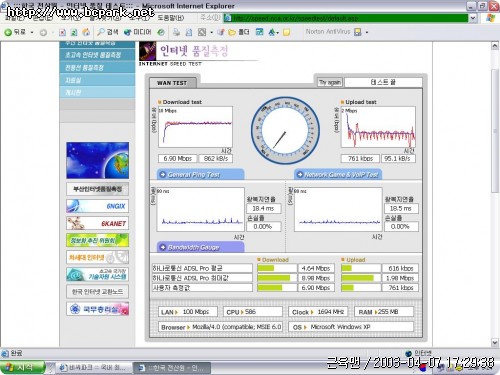Screen dimensions: 500x375
Task: Click the Upload test graph
Action: (378, 127)
